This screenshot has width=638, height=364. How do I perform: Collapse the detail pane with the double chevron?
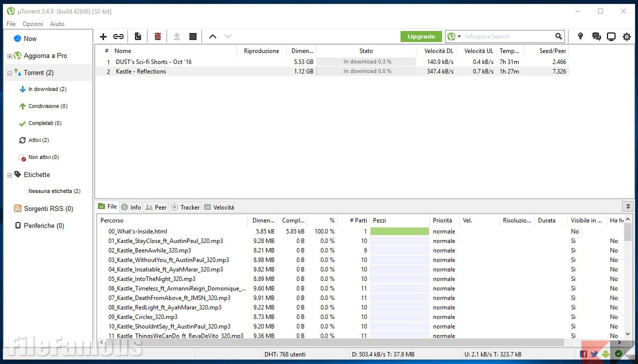pyautogui.click(x=627, y=206)
